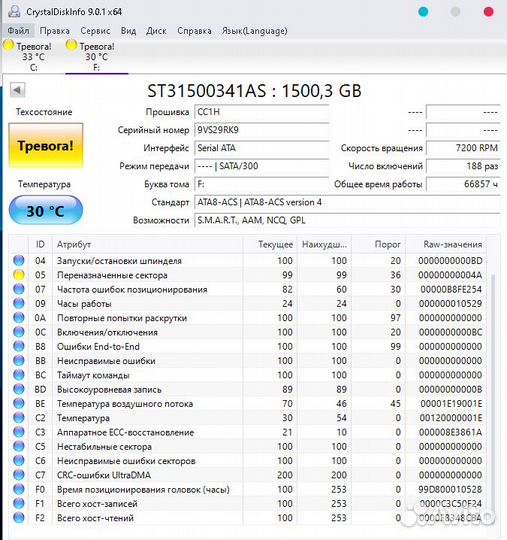Screen dimensions: 507x540
Task: Click blue status icon for attribute 0C
Action: point(19,332)
